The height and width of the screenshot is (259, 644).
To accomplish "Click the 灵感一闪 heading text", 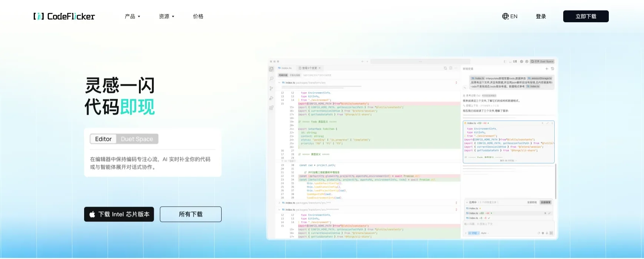I will [120, 85].
